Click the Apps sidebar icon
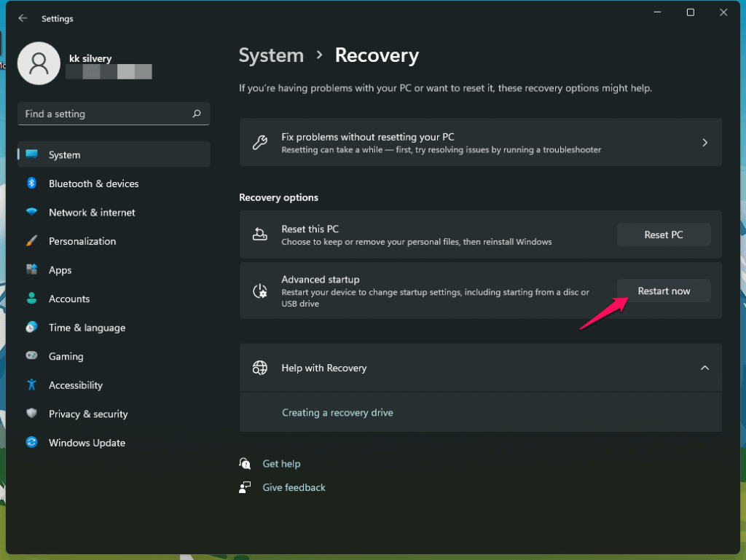This screenshot has width=746, height=560. click(31, 270)
